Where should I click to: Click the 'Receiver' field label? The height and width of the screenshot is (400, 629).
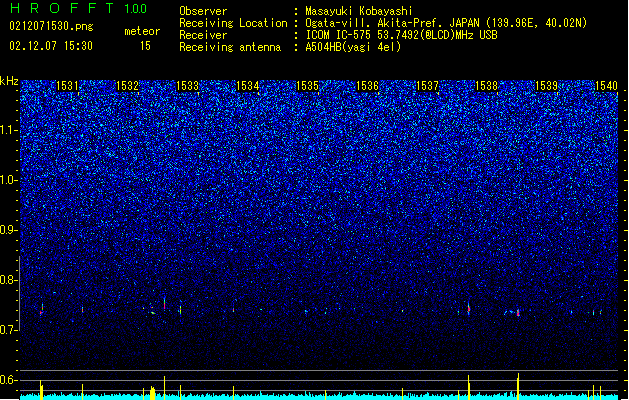[203, 35]
